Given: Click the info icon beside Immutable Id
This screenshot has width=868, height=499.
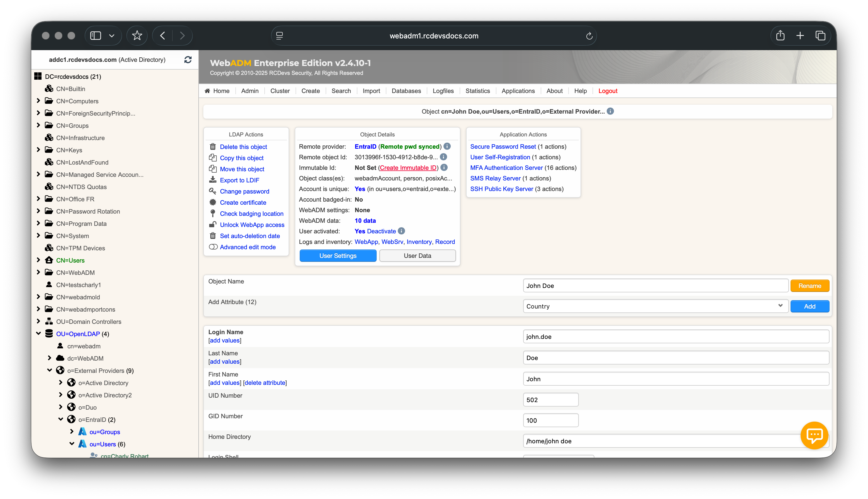Looking at the screenshot, I should (x=444, y=168).
